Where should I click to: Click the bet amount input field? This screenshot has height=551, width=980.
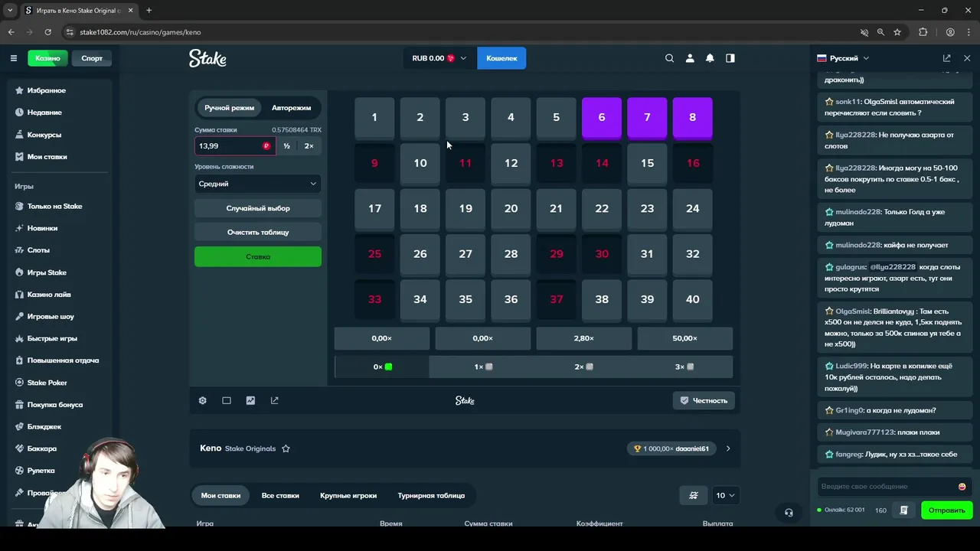(234, 145)
